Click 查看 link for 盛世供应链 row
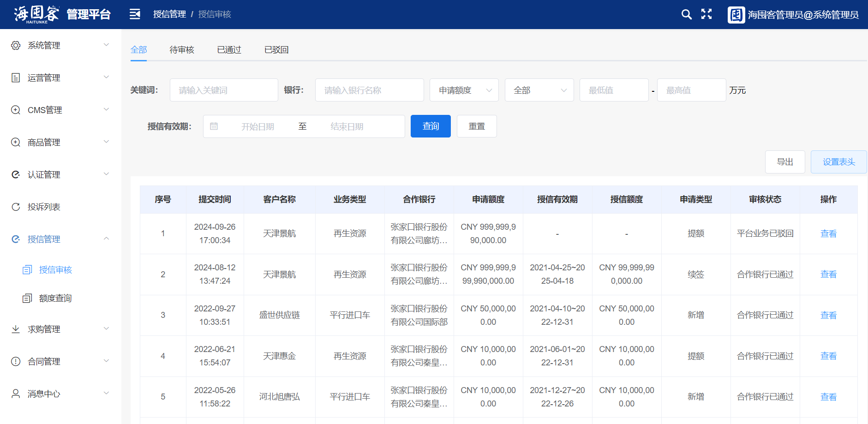The height and width of the screenshot is (424, 868). pyautogui.click(x=828, y=315)
